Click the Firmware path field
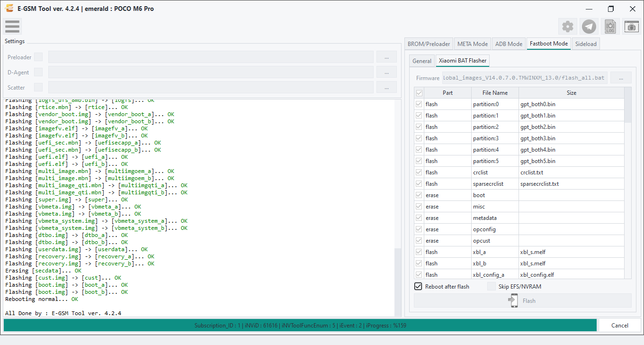The image size is (644, 345). pyautogui.click(x=524, y=78)
